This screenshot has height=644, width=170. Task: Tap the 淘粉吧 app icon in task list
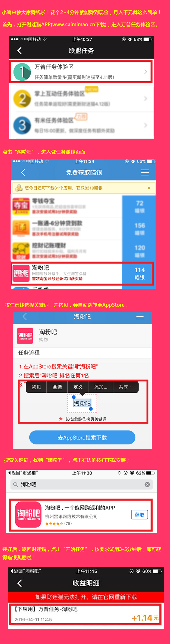point(21,273)
